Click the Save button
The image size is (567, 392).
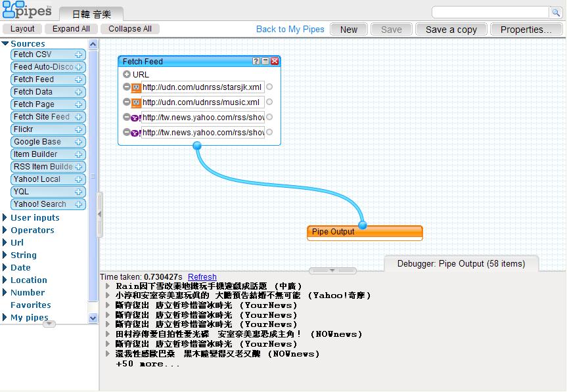[392, 30]
